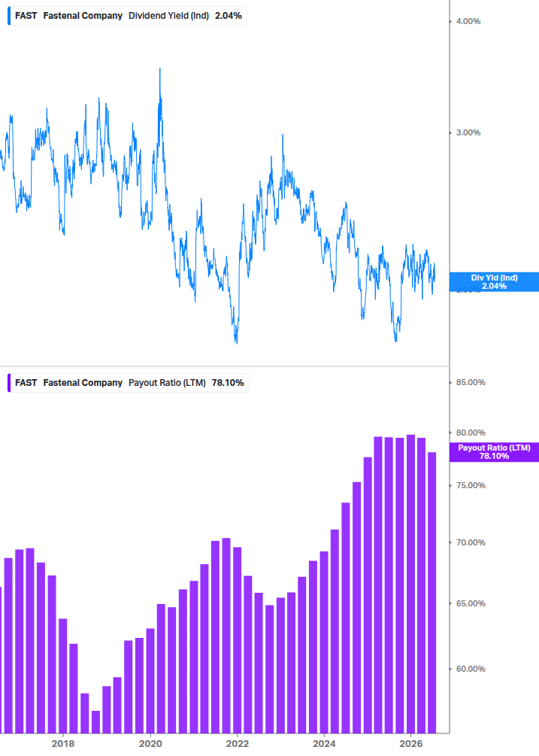
Task: Click the 75.00% axis label
Action: tap(471, 485)
